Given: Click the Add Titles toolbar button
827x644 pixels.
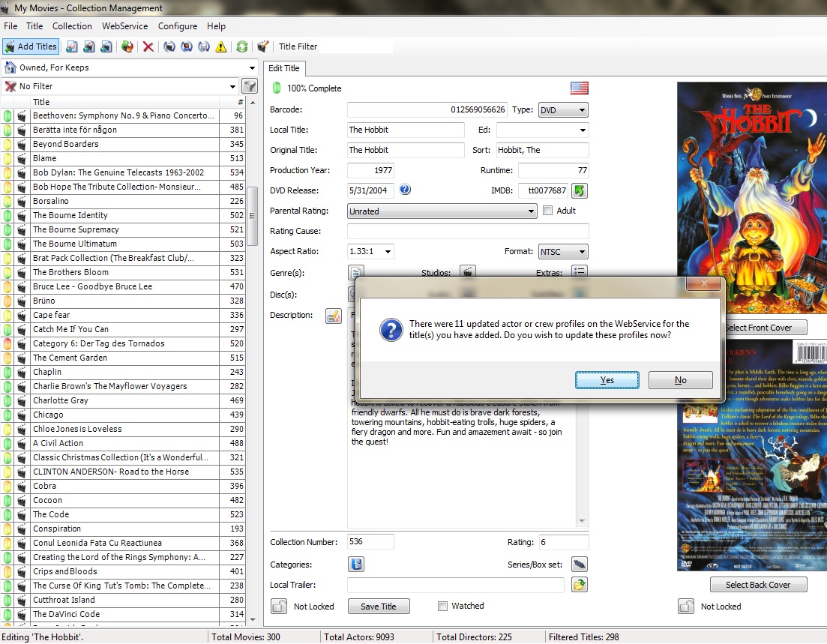Looking at the screenshot, I should pos(31,46).
